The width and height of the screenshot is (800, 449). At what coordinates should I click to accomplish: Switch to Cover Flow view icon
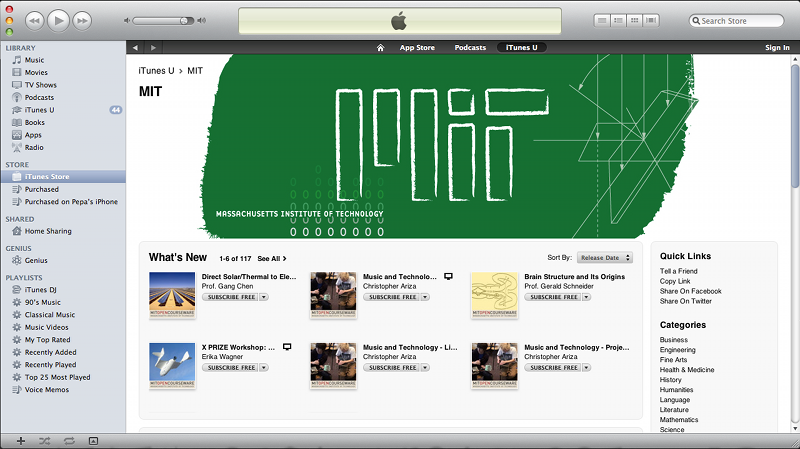pyautogui.click(x=651, y=20)
